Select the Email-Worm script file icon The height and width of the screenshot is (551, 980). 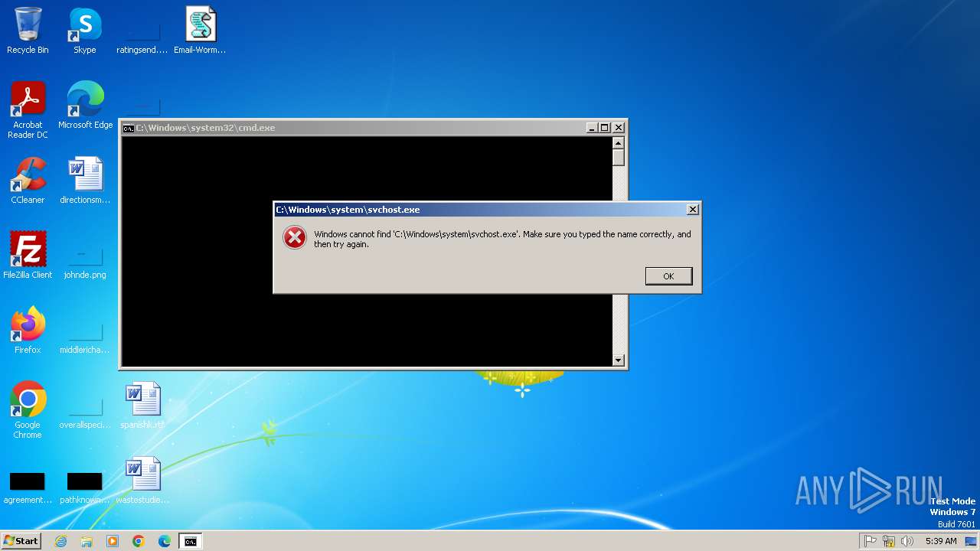(x=200, y=31)
